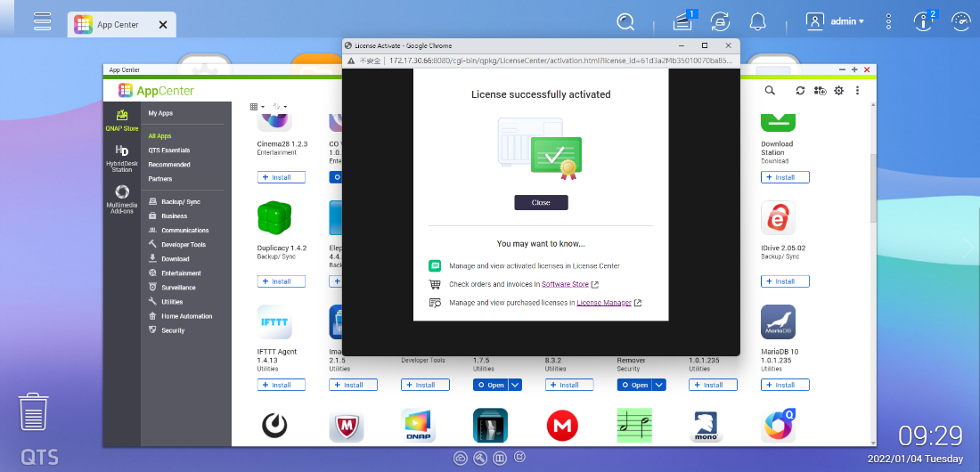Click the first desktop page dot indicator

(x=460, y=459)
